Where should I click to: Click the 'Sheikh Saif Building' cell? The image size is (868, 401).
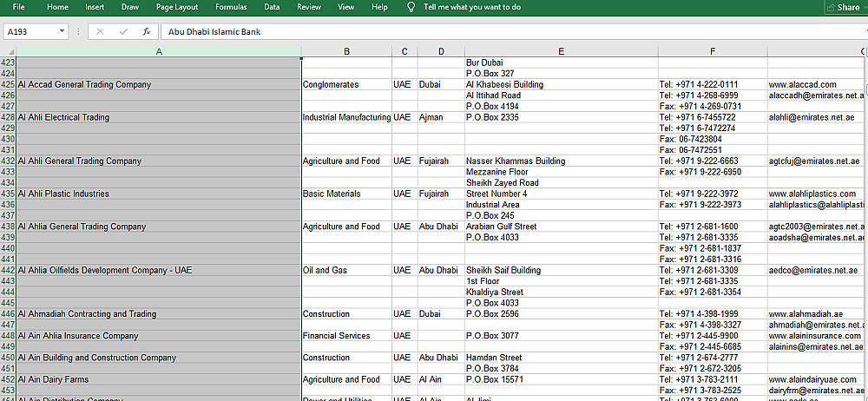click(x=562, y=270)
